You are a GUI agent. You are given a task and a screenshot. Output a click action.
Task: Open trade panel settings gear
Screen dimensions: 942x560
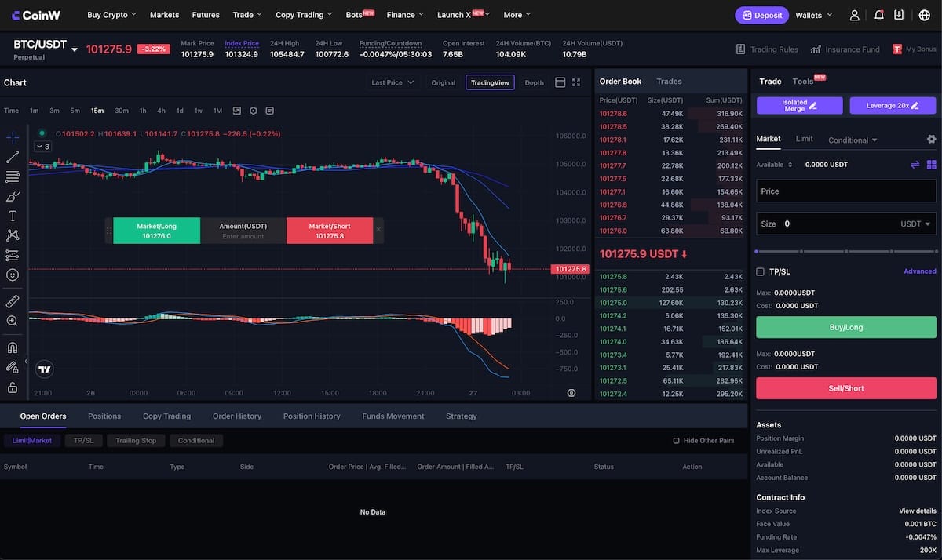(x=931, y=139)
